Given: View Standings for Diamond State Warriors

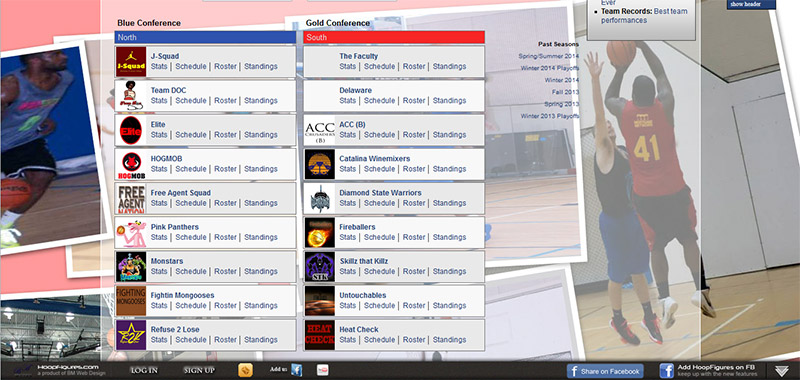Looking at the screenshot, I should tap(449, 203).
